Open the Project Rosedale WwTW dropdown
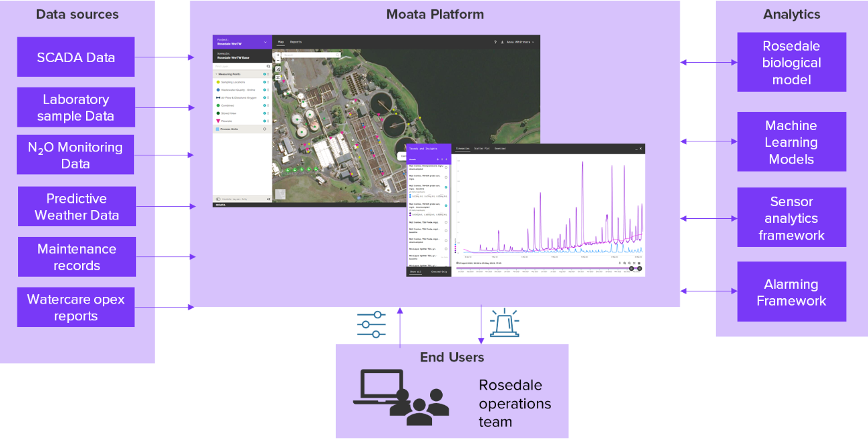This screenshot has height=441, width=868. pyautogui.click(x=265, y=42)
